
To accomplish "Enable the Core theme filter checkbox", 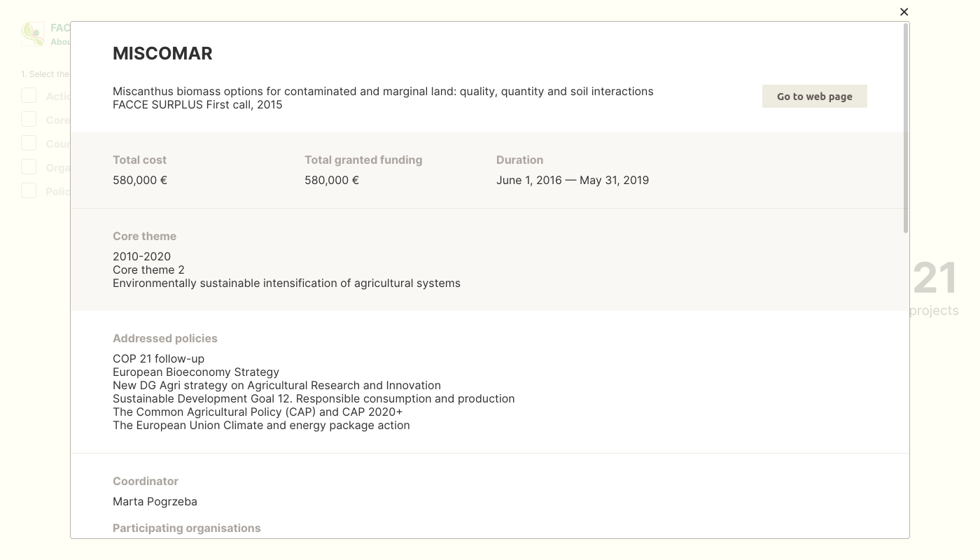I will click(x=29, y=120).
